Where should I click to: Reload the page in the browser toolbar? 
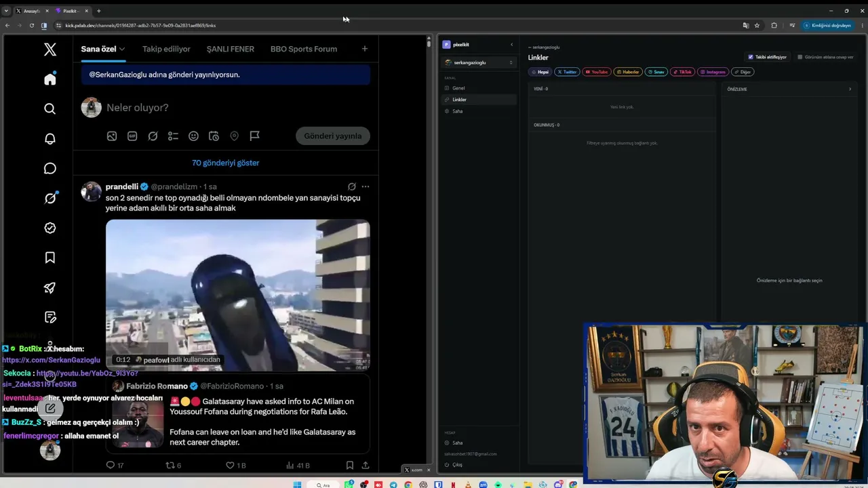31,25
